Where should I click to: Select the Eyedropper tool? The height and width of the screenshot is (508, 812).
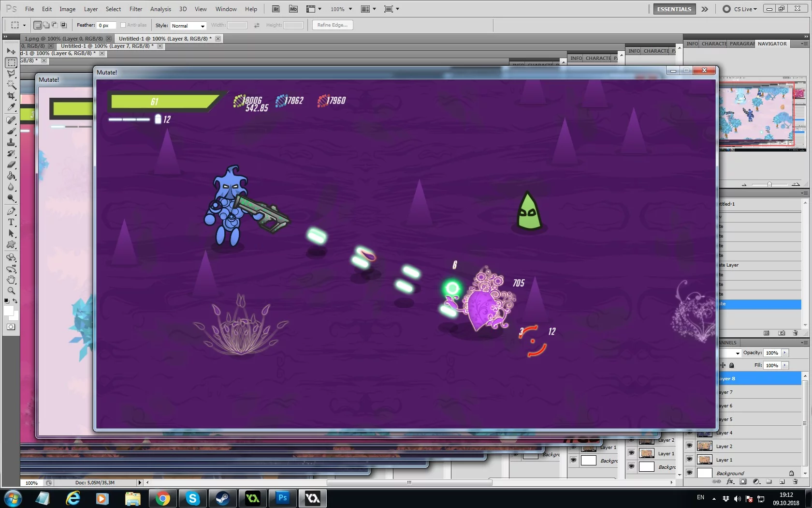tap(11, 107)
